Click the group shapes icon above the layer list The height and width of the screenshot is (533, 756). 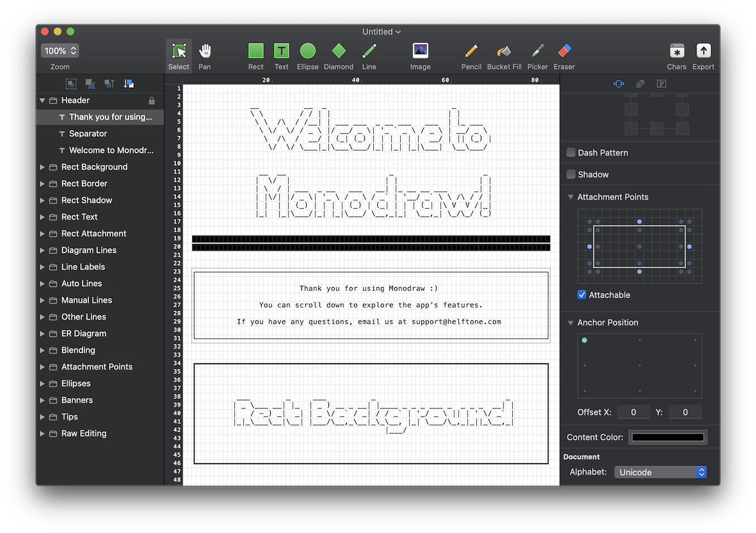[x=71, y=83]
